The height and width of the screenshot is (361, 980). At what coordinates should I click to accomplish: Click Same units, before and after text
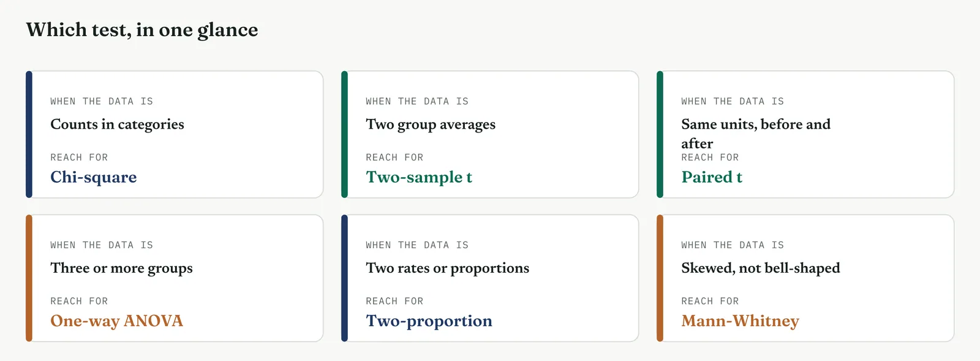pos(756,134)
